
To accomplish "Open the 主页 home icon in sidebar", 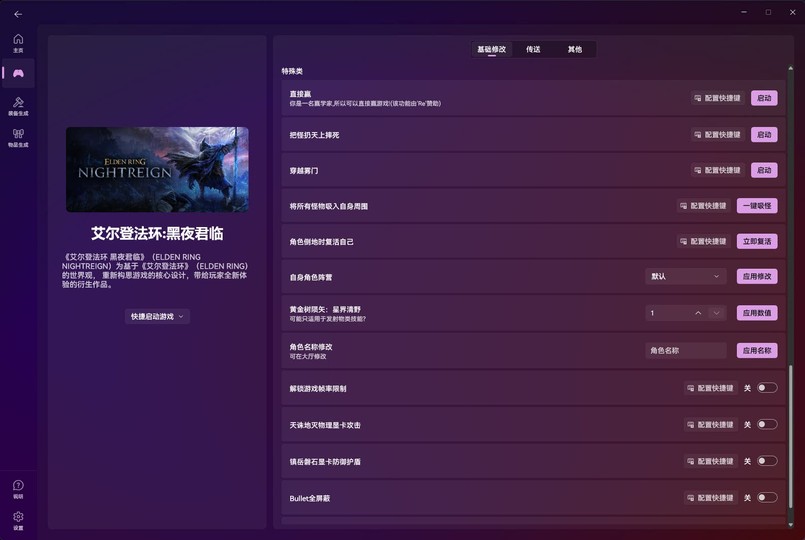I will (18, 42).
